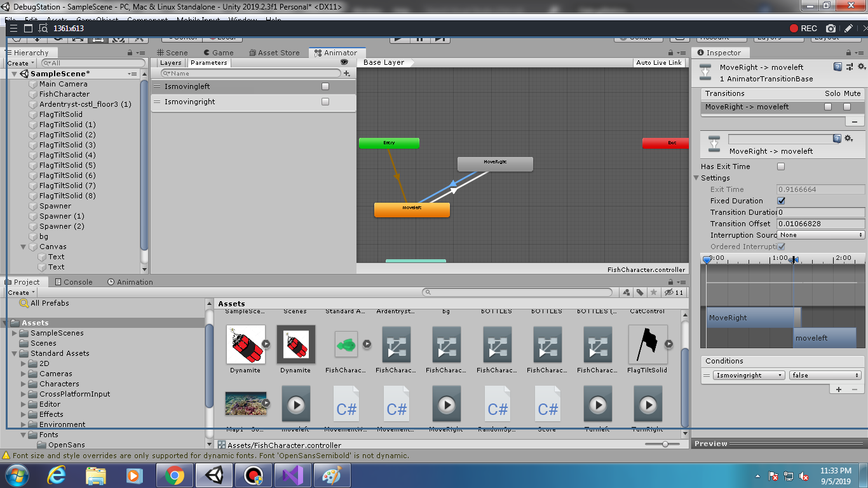Open the Inspector help book icon
Screen dimensions: 868x488
tap(837, 67)
